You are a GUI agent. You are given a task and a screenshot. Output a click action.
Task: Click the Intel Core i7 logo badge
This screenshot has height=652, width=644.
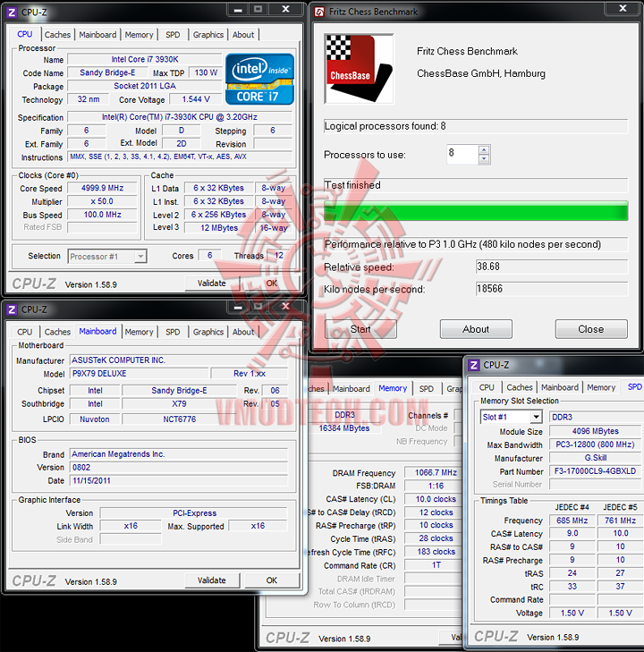[260, 79]
